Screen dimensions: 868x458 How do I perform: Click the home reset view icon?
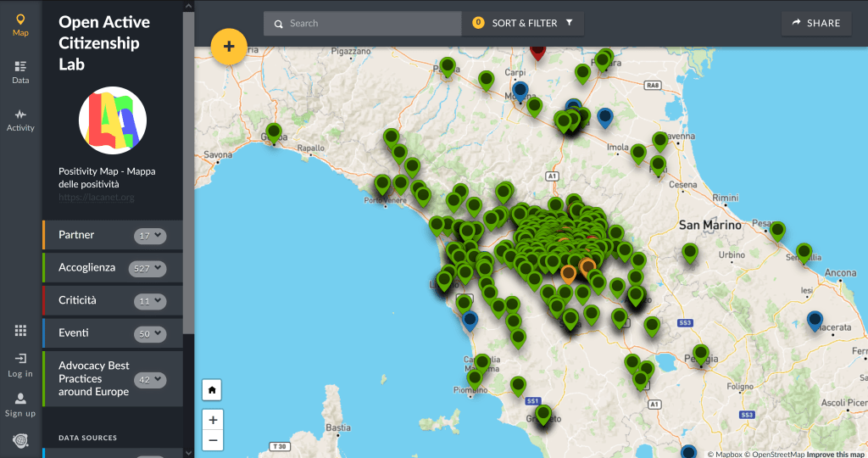pyautogui.click(x=213, y=390)
